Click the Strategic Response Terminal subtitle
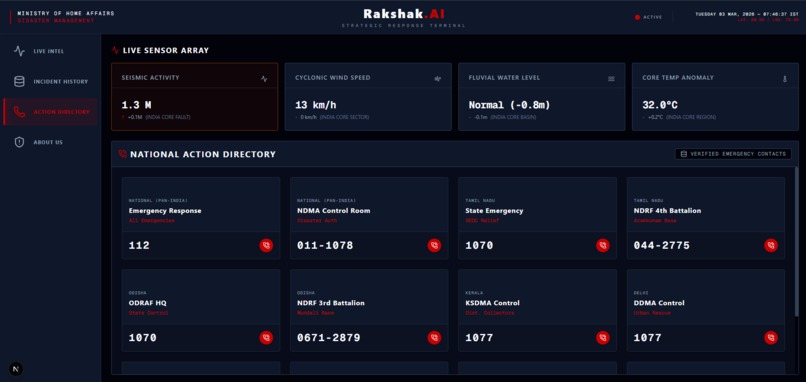 pyautogui.click(x=404, y=25)
